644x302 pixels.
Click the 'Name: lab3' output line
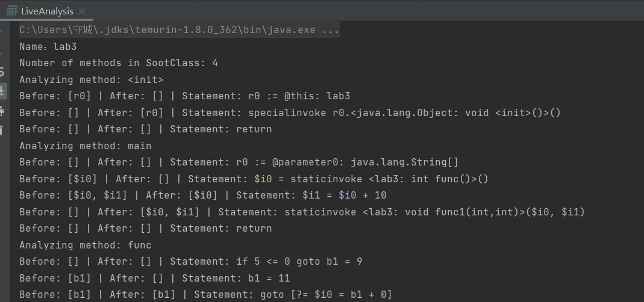pyautogui.click(x=48, y=46)
